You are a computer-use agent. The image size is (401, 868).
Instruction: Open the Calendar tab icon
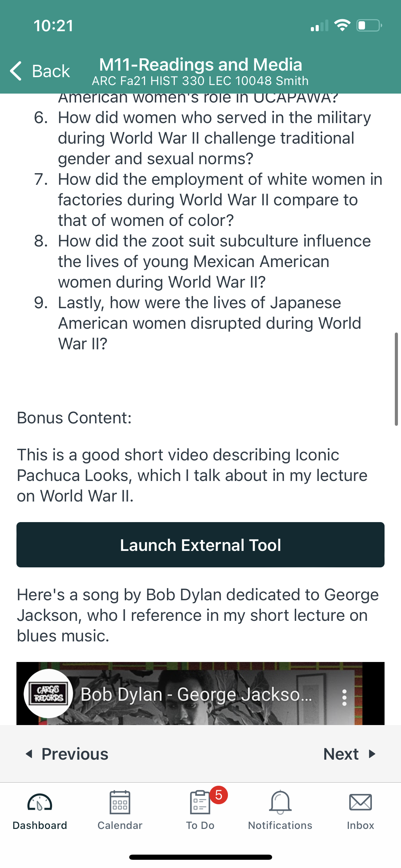coord(120,802)
